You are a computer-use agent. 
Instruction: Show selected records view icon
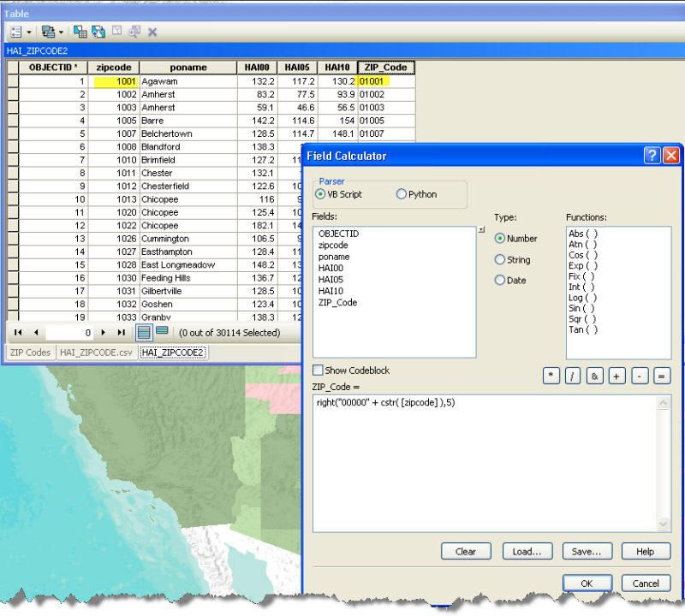pos(162,330)
